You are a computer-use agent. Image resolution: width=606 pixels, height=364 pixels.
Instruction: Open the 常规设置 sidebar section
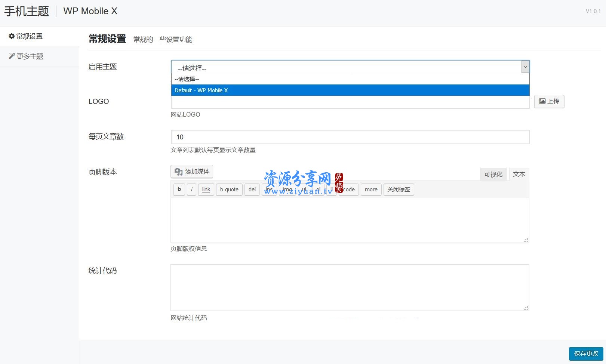pyautogui.click(x=25, y=36)
